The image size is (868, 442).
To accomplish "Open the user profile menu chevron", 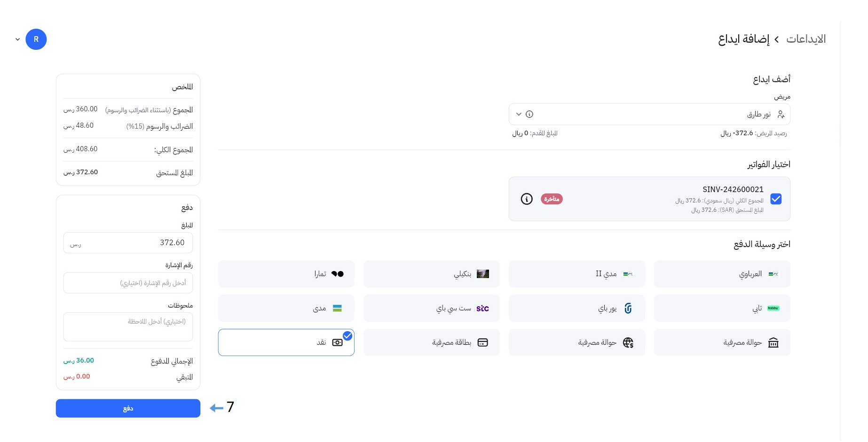I will tap(18, 39).
